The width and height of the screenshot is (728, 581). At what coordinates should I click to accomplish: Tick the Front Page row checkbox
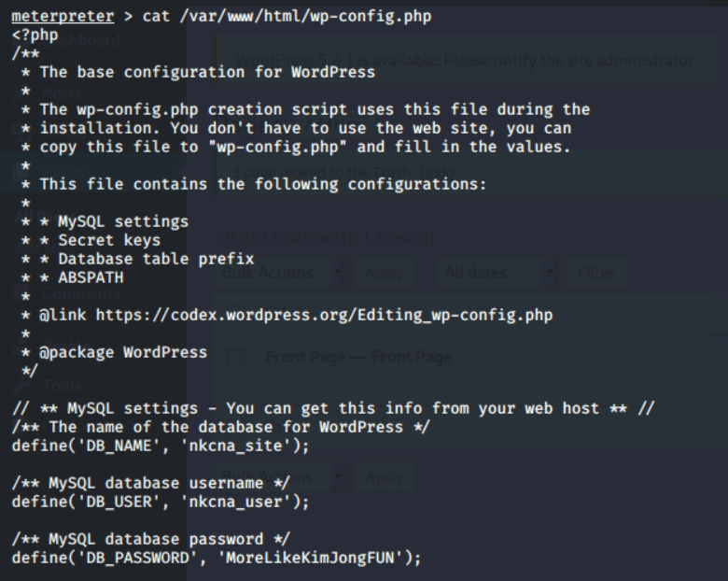pyautogui.click(x=235, y=358)
